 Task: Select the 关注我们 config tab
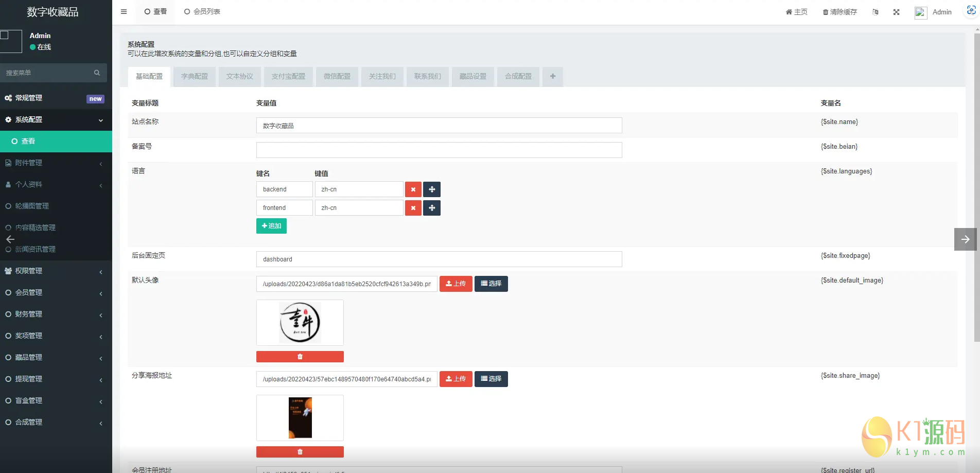pyautogui.click(x=382, y=77)
